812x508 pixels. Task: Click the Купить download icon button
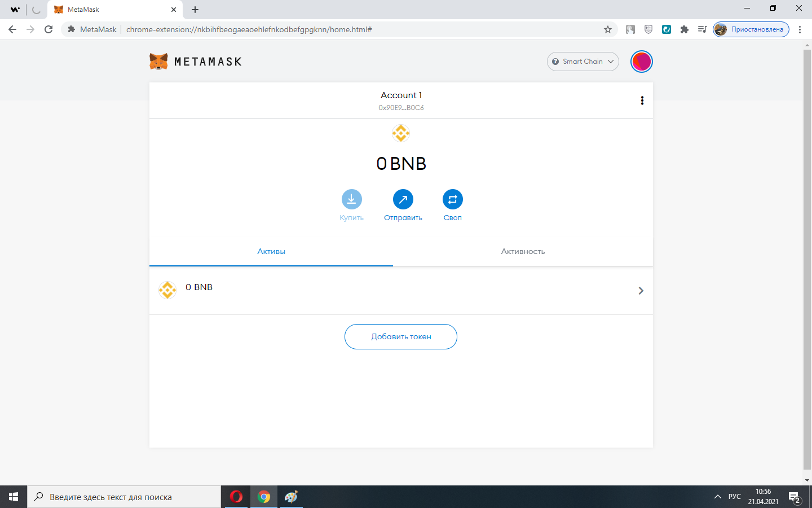click(351, 199)
